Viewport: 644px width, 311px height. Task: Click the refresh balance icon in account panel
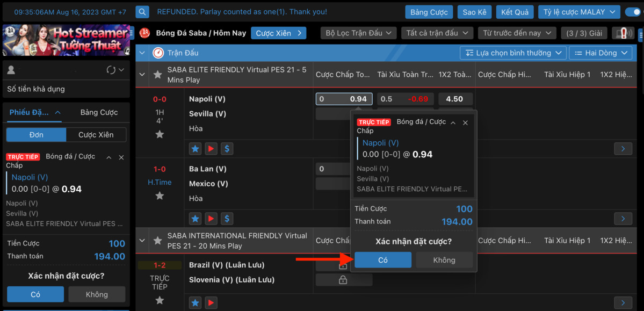coord(111,70)
